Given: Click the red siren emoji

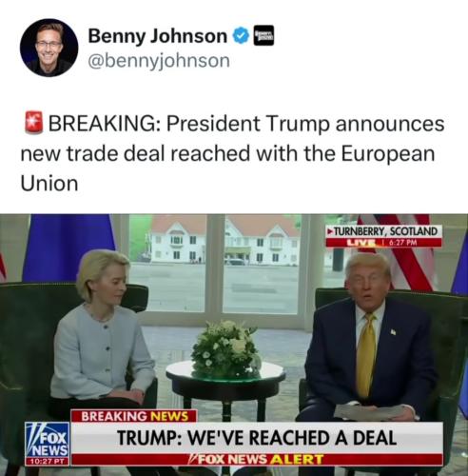Looking at the screenshot, I should (33, 123).
